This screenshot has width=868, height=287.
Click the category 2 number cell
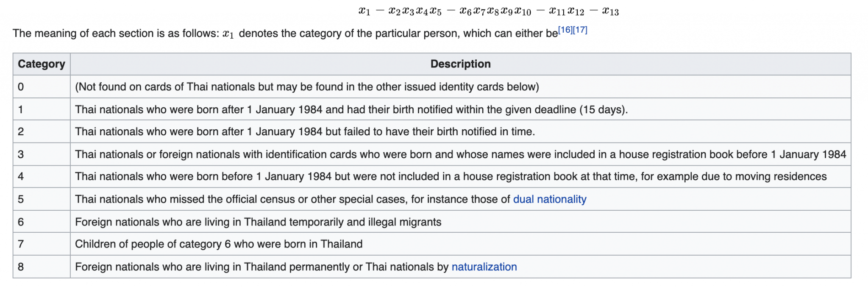point(21,132)
